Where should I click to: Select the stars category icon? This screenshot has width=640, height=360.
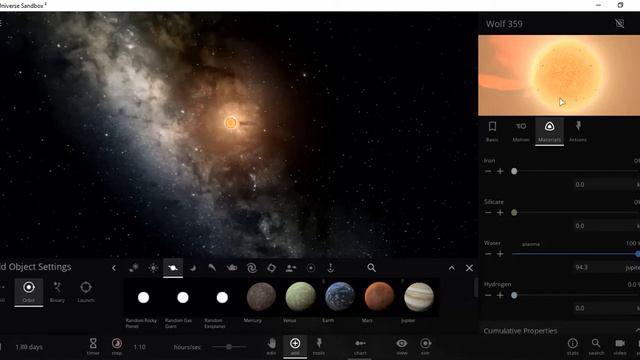point(153,268)
